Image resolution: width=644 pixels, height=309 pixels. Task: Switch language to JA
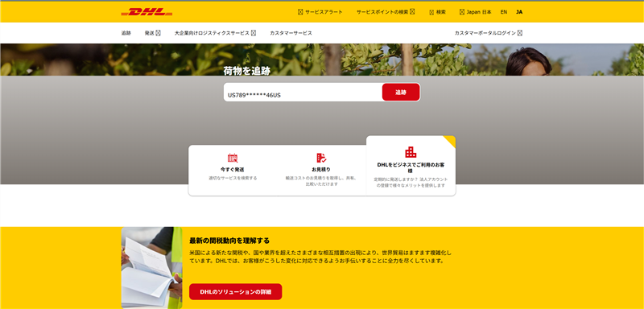pyautogui.click(x=519, y=12)
